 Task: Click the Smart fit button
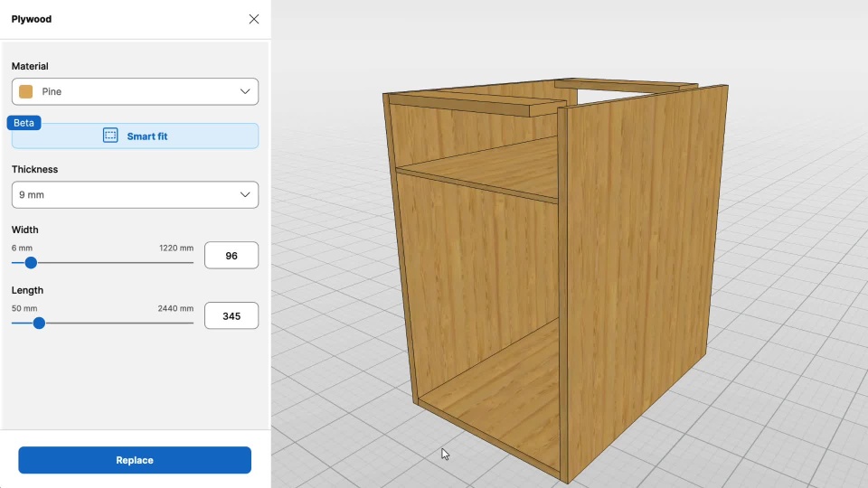135,136
